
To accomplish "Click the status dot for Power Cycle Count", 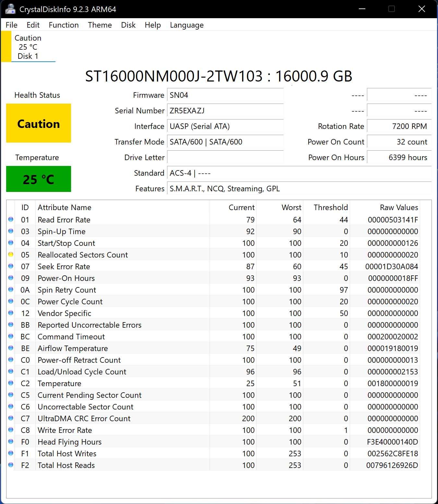I will coord(11,301).
